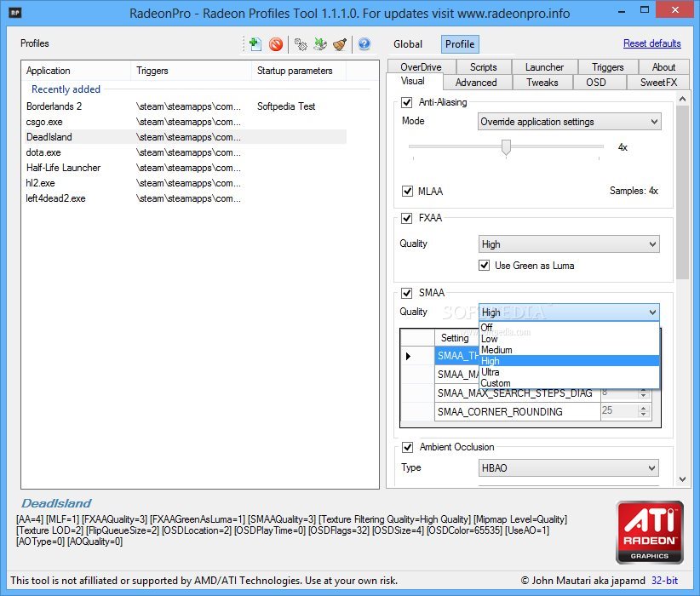The width and height of the screenshot is (700, 596).
Task: Open the FXAA Quality dropdown
Action: pos(569,244)
